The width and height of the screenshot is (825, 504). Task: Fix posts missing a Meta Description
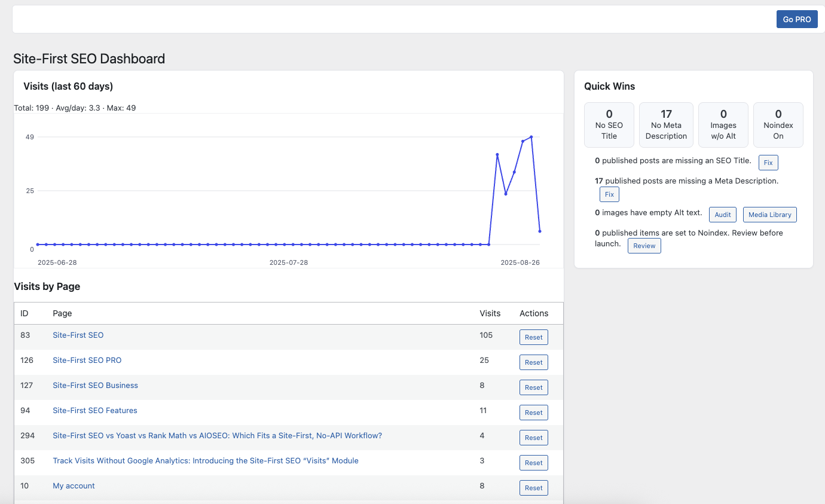point(609,194)
